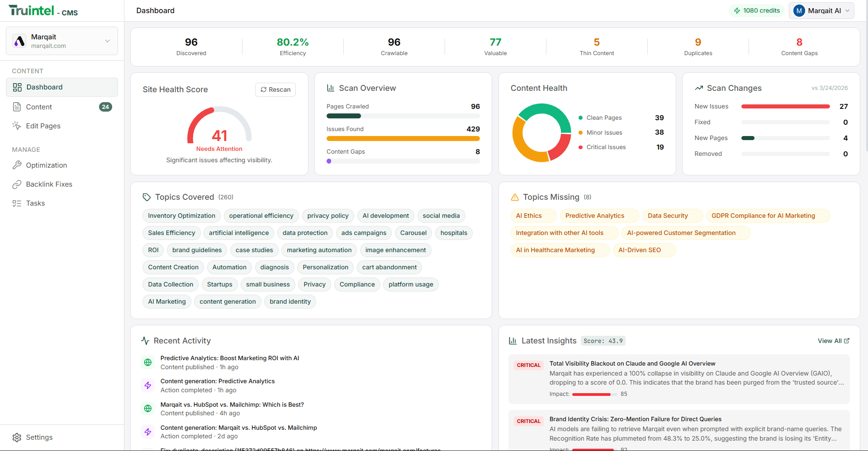Click the warning triangle beside Topics Missing
Image resolution: width=868 pixels, height=451 pixels.
(515, 197)
